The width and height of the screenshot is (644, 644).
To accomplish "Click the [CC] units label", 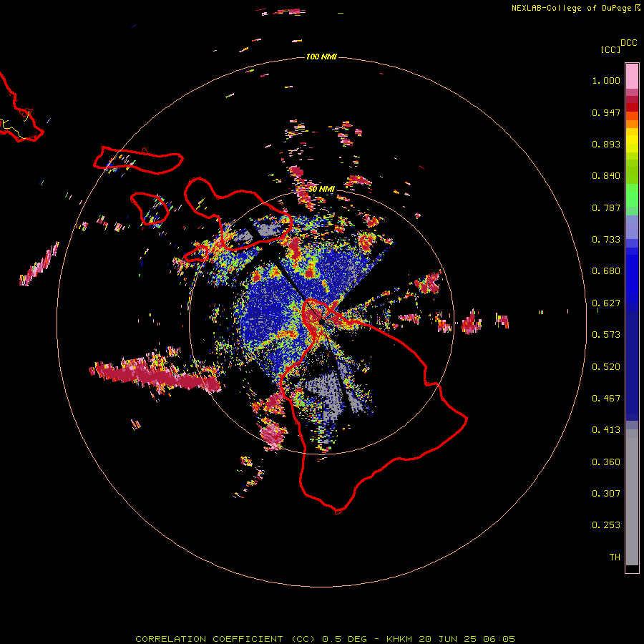I will coord(610,49).
